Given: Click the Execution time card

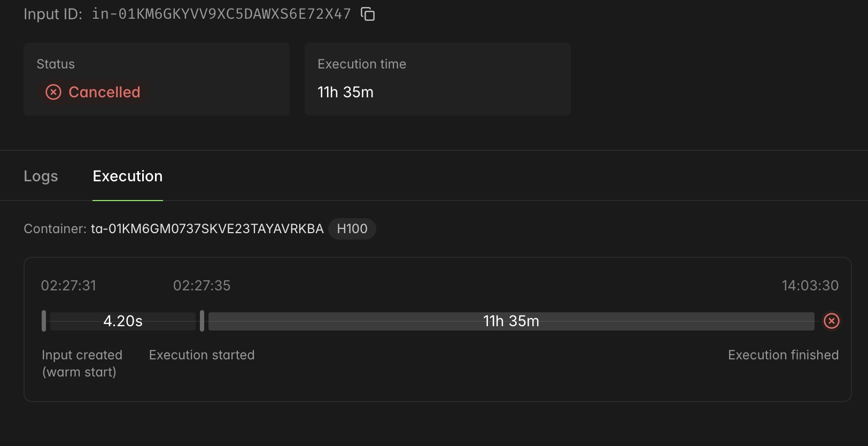Looking at the screenshot, I should tap(437, 79).
